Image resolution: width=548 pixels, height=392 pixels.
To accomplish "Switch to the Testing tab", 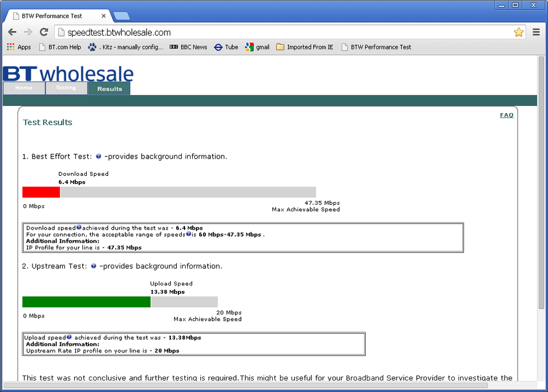I will [x=66, y=88].
